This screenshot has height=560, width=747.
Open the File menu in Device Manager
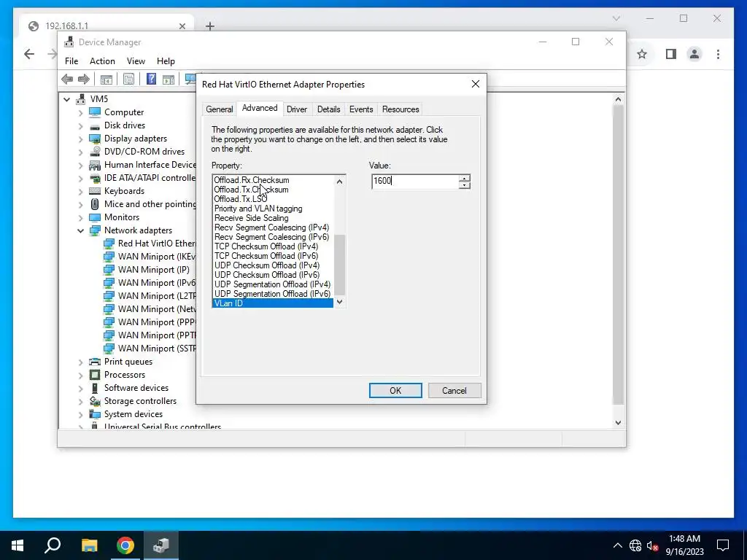tap(71, 61)
